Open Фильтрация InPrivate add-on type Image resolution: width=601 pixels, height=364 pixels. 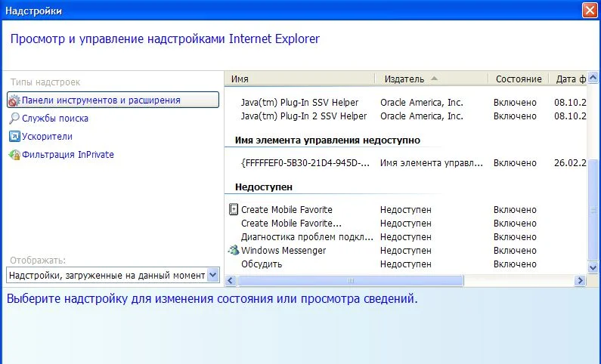pos(68,155)
